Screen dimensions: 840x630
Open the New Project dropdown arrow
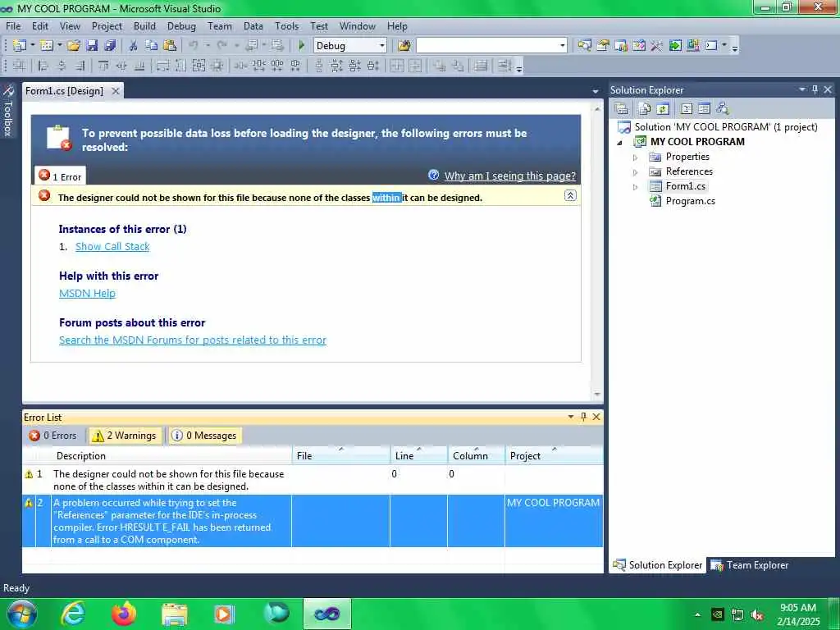coord(32,46)
